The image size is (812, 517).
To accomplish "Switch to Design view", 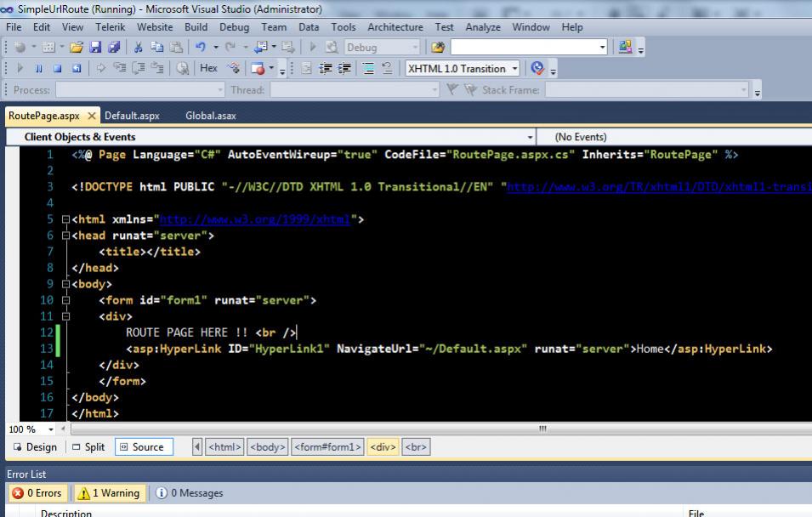I will [35, 447].
